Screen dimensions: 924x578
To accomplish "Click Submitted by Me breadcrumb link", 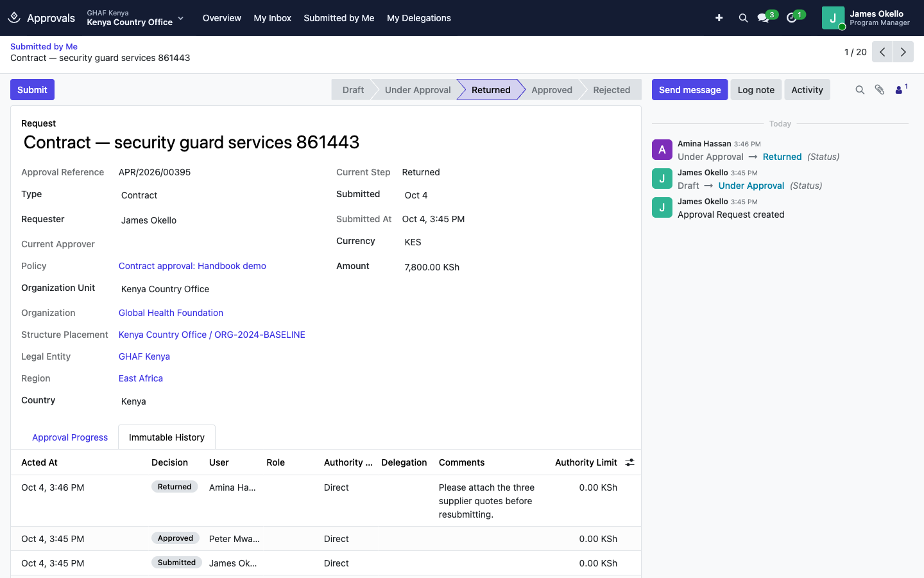I will click(x=44, y=46).
